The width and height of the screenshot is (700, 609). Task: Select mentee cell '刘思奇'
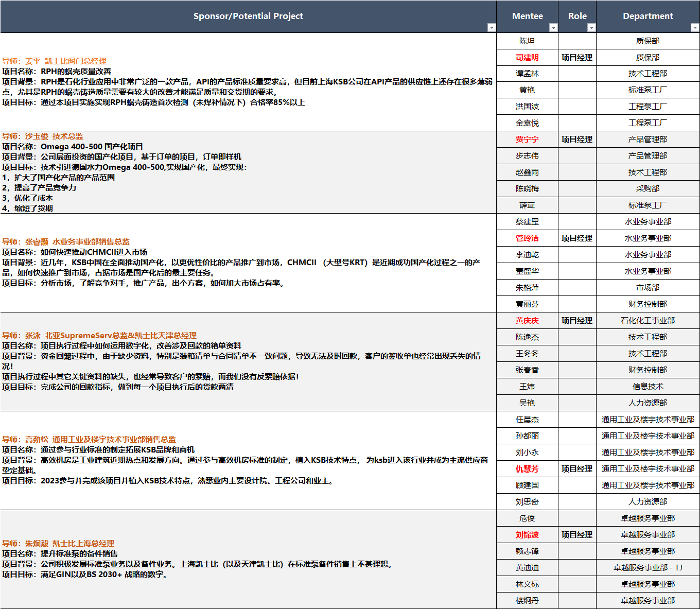527,502
